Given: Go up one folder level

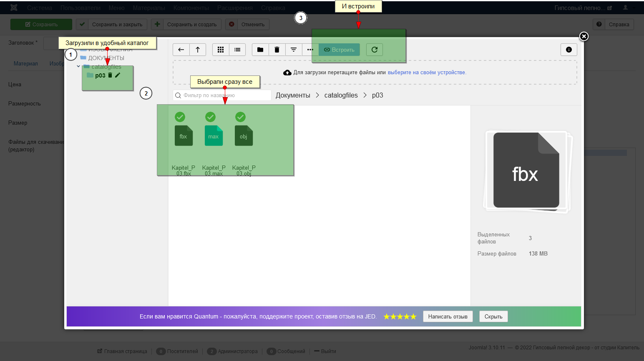Looking at the screenshot, I should tap(198, 50).
